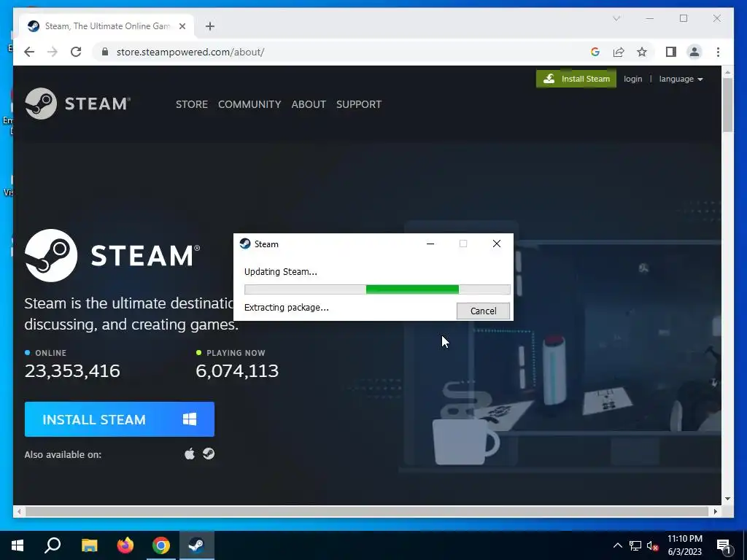Click the Windows icon on Install Steam button
747x560 pixels.
pos(190,419)
